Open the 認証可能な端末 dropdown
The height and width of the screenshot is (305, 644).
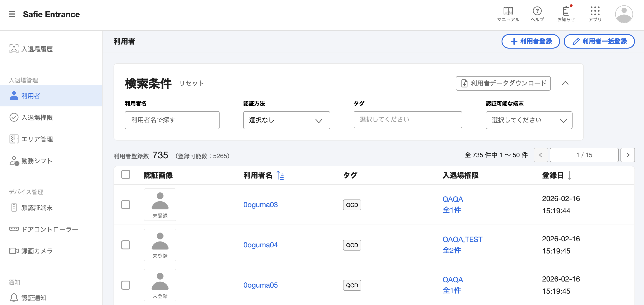(x=529, y=120)
